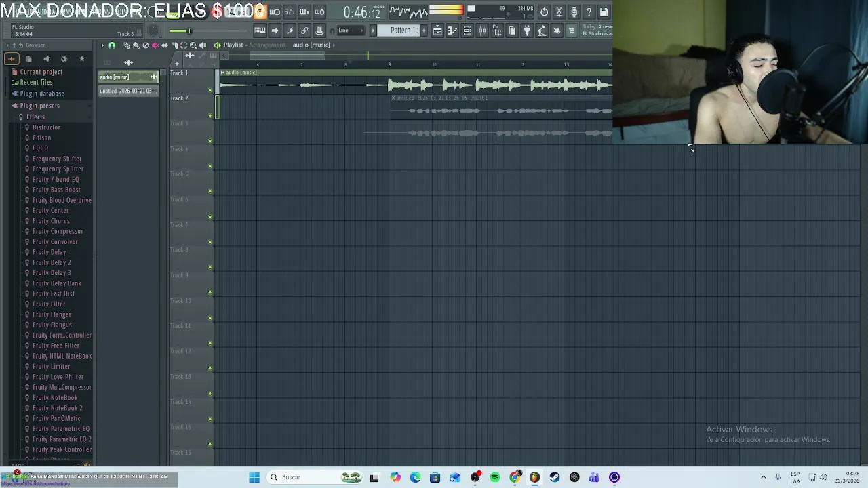Toggle the Playlist snap magnet

tap(112, 45)
